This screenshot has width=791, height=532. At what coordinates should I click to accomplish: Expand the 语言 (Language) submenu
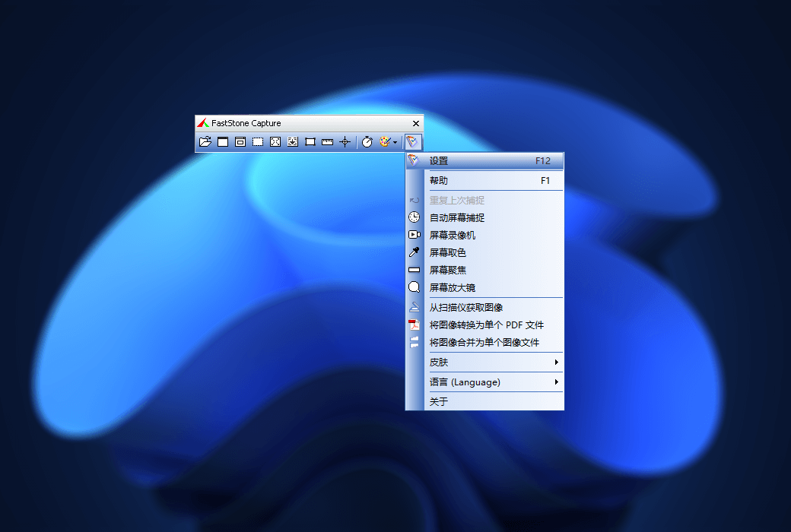[x=484, y=382]
